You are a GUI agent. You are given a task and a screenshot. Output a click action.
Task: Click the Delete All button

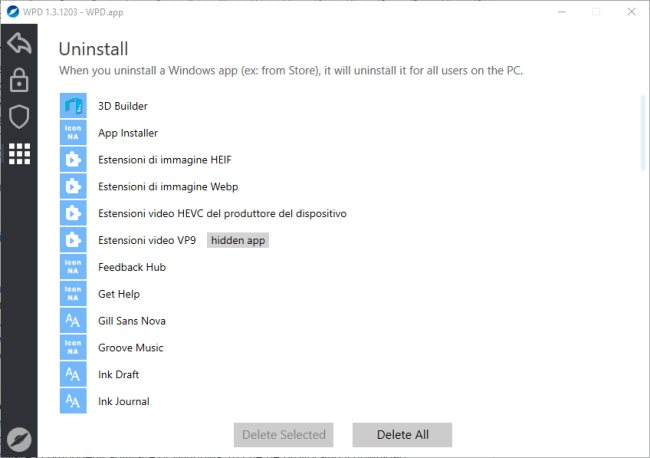[x=403, y=435]
